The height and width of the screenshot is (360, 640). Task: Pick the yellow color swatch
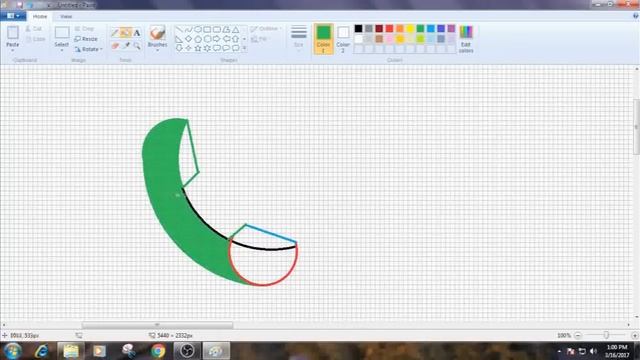click(x=410, y=29)
